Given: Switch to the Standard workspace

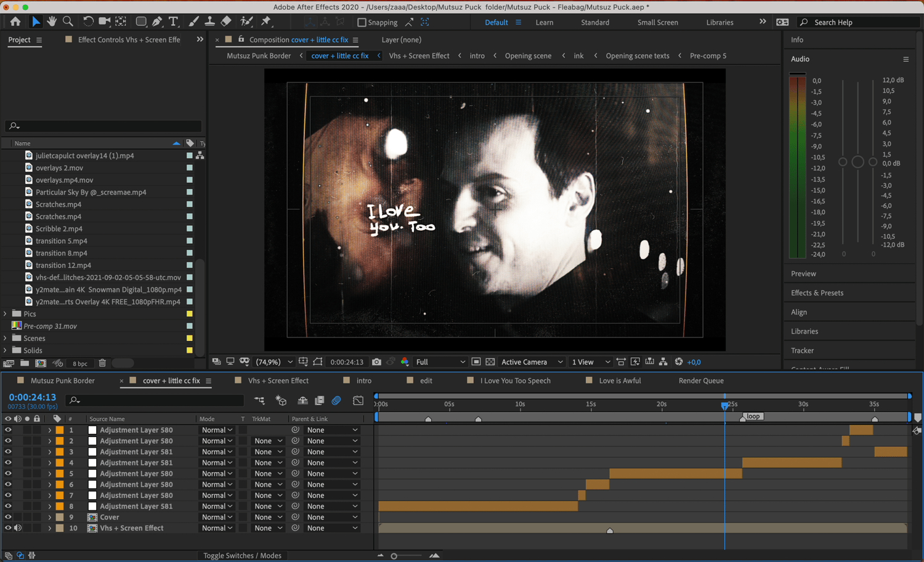Looking at the screenshot, I should pos(594,22).
